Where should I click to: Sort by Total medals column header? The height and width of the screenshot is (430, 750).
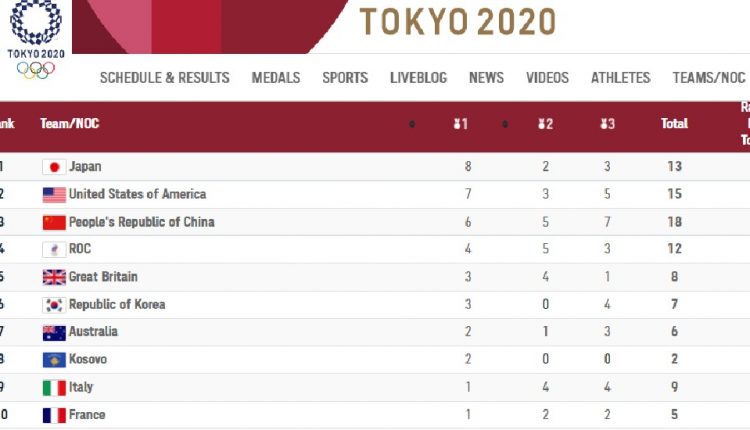tap(674, 124)
